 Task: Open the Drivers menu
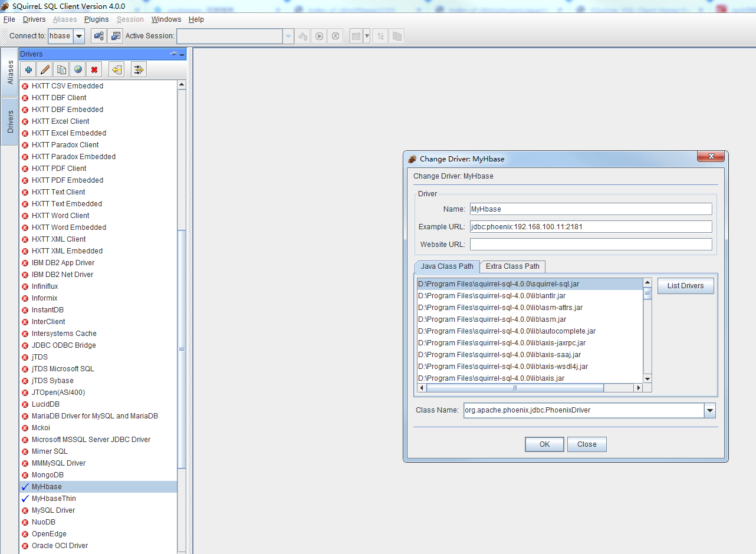34,19
